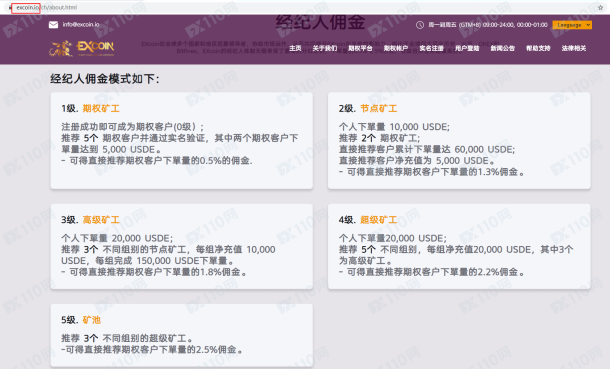This screenshot has height=369, width=610.
Task: Click the heading 经纪人佣金模式如下
Action: 105,79
